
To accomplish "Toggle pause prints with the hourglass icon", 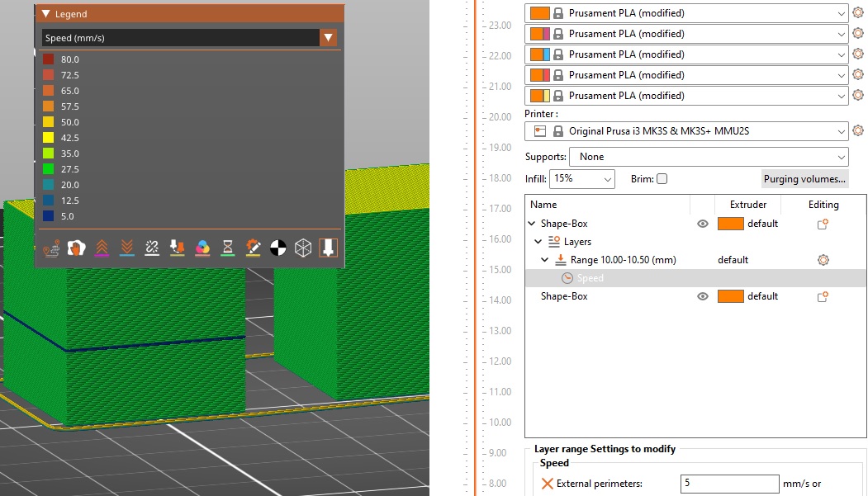I will [227, 248].
